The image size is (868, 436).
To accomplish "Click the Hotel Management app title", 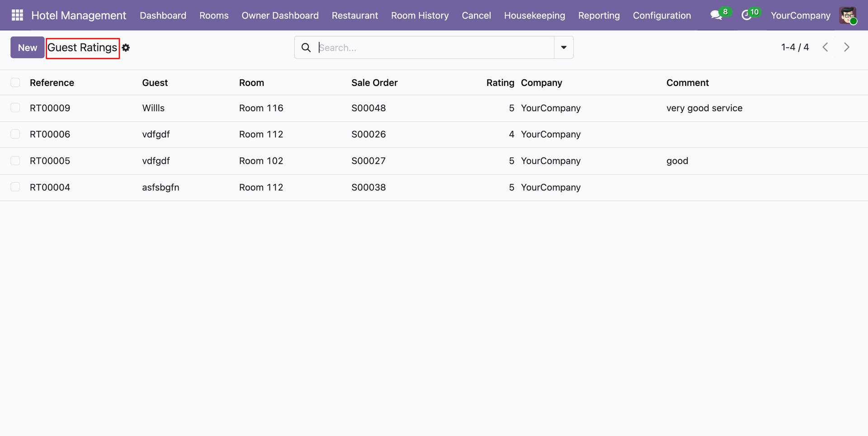I will coord(79,15).
